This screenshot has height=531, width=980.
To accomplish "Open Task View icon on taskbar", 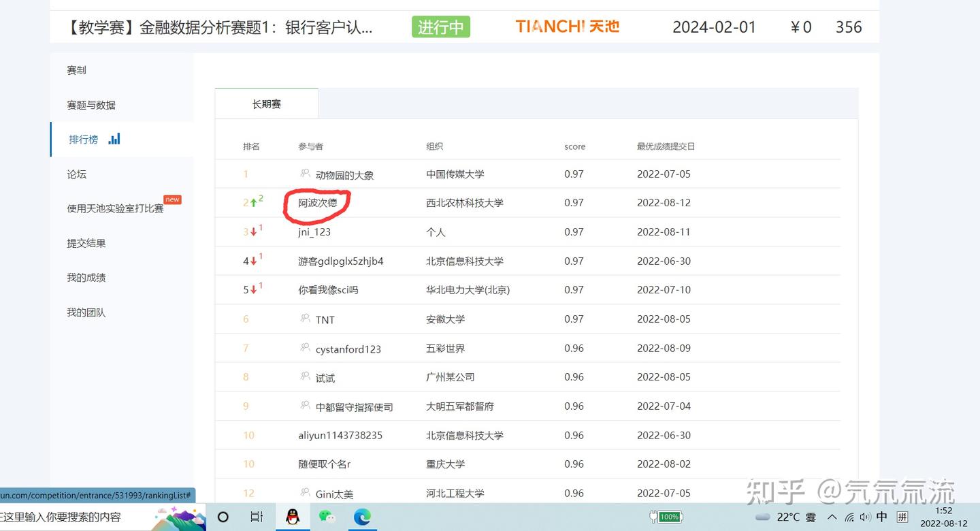I will 257,517.
